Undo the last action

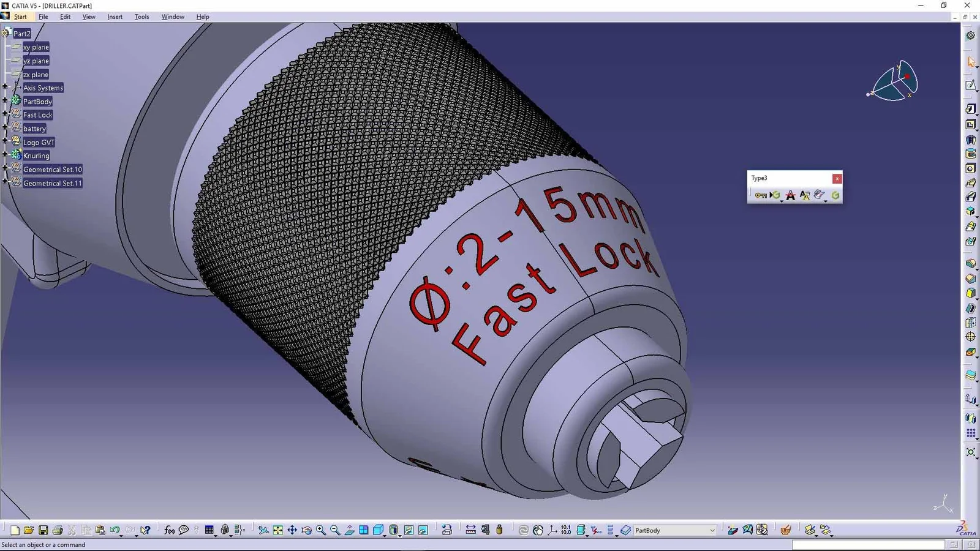(115, 530)
